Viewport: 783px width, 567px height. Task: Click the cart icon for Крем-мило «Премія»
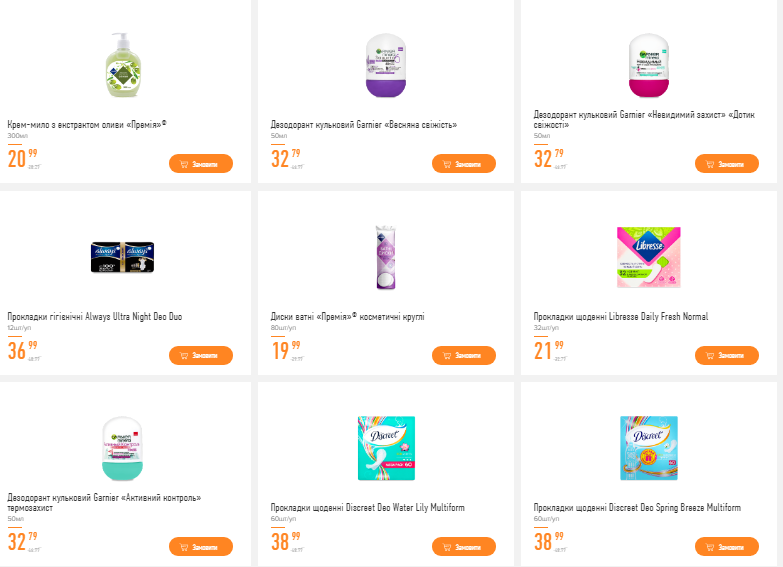[x=184, y=164]
